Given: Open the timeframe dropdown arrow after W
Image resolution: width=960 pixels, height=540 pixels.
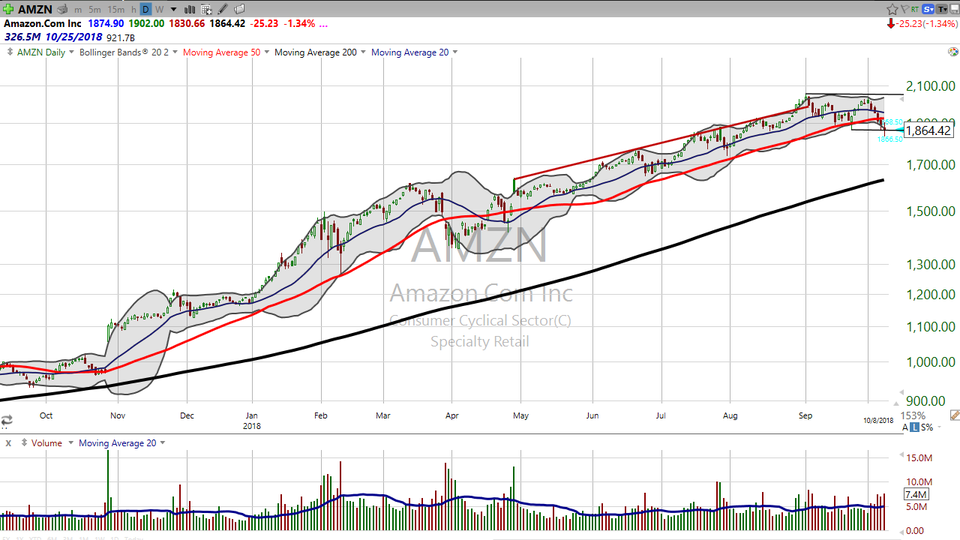Looking at the screenshot, I should pyautogui.click(x=172, y=9).
